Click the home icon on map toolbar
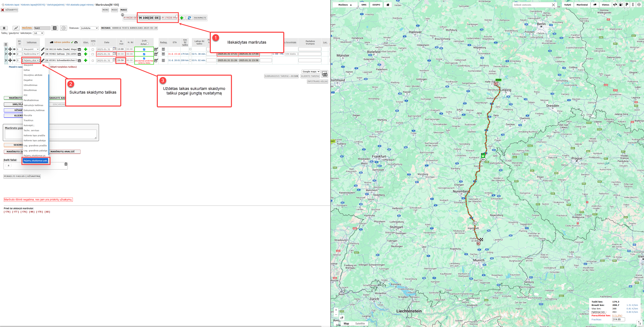 (388, 5)
